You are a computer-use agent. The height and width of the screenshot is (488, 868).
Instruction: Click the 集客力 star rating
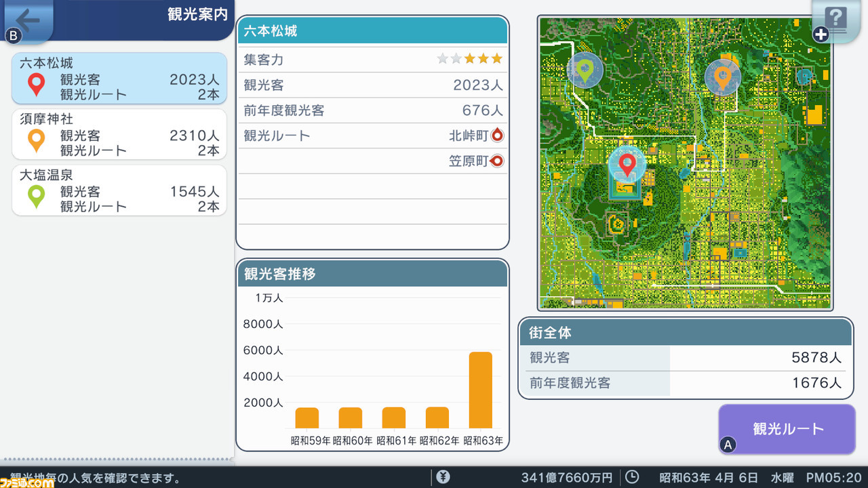tap(470, 59)
